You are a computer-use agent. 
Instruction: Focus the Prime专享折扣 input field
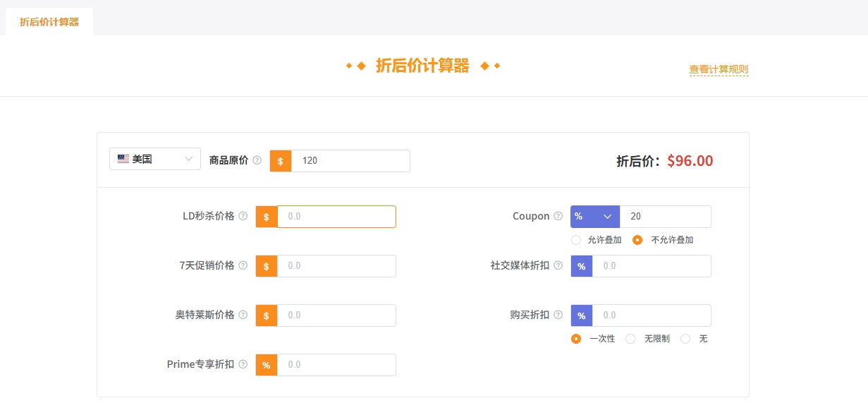[x=336, y=365]
